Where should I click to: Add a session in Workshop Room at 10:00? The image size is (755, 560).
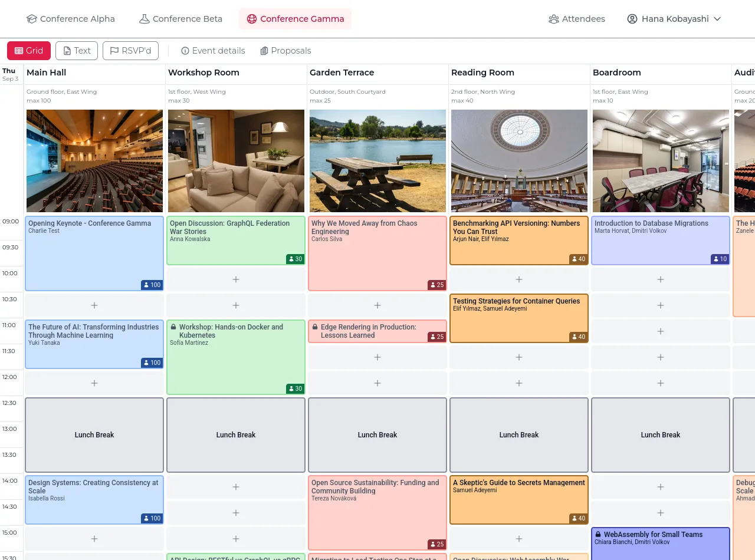tap(236, 279)
